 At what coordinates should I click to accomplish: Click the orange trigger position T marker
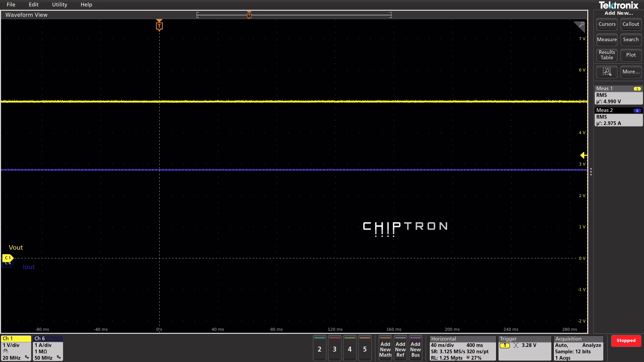point(159,26)
